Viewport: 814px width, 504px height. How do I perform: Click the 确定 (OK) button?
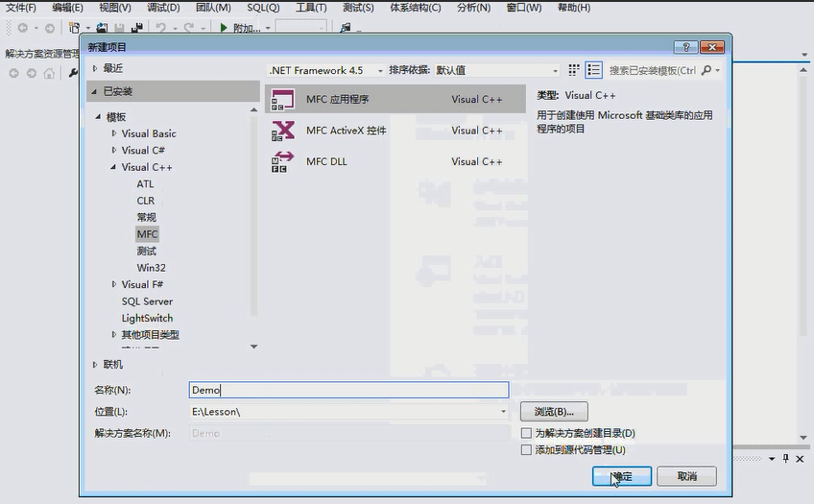tap(622, 476)
